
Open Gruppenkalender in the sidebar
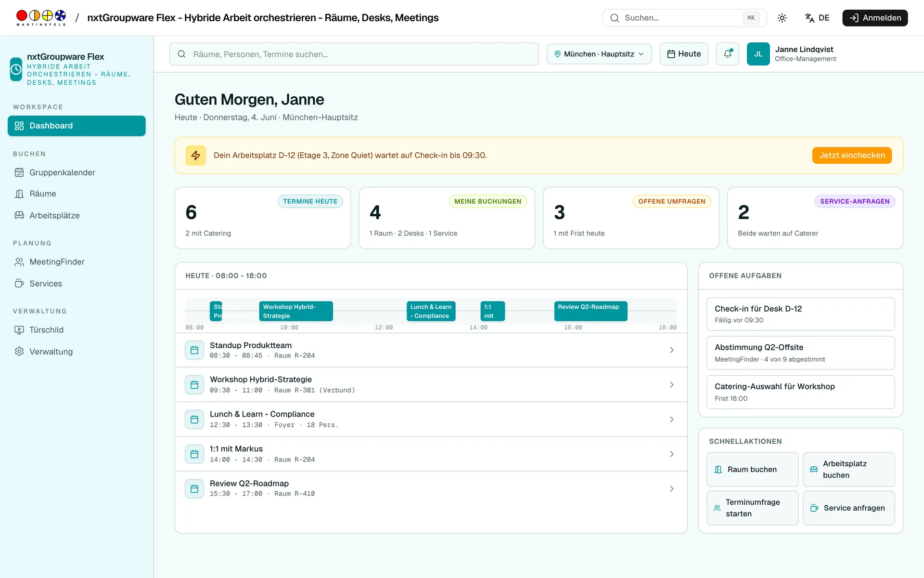pos(77,172)
